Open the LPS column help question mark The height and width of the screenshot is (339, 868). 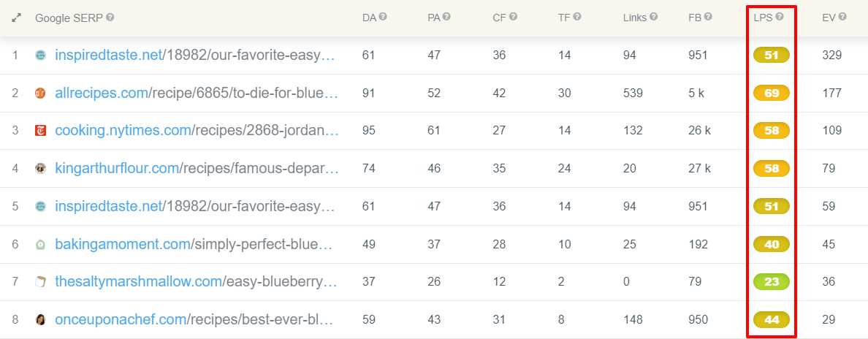pos(780,17)
